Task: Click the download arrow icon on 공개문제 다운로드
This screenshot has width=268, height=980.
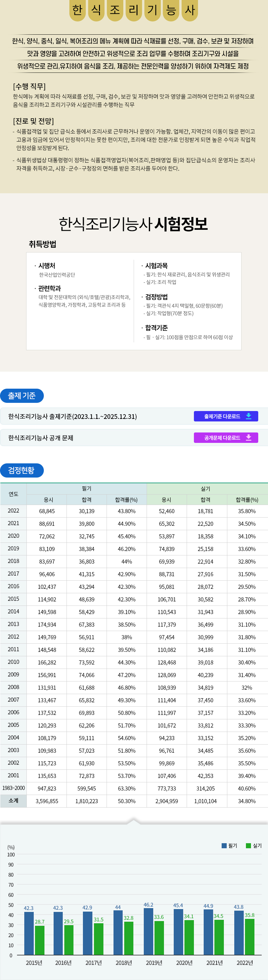Action: [x=248, y=438]
